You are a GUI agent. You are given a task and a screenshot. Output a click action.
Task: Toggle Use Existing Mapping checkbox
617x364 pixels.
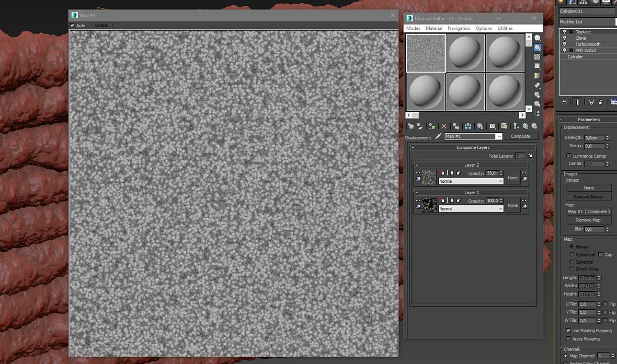coord(568,331)
